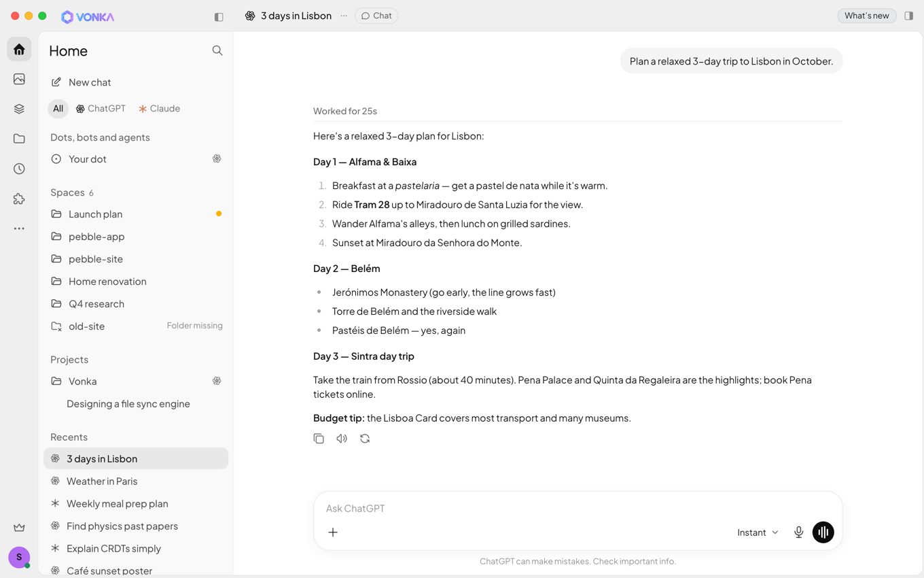Open the layers stack icon in left rail
The width and height of the screenshot is (924, 578).
click(19, 109)
